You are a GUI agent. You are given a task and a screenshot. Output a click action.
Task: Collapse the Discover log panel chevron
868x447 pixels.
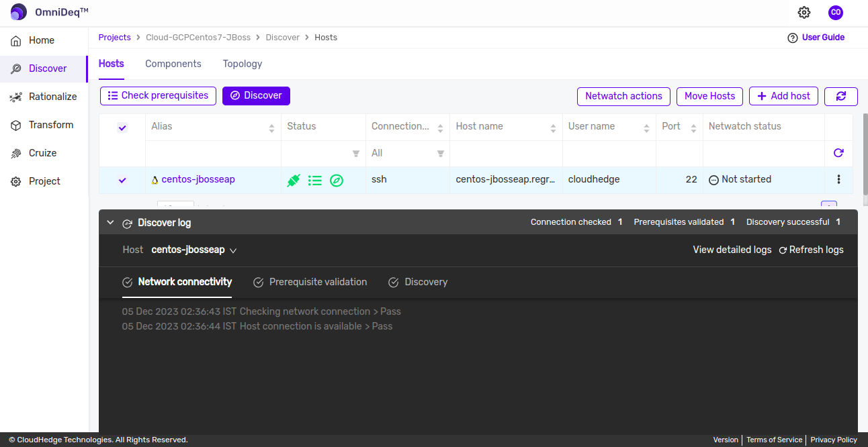pos(110,222)
